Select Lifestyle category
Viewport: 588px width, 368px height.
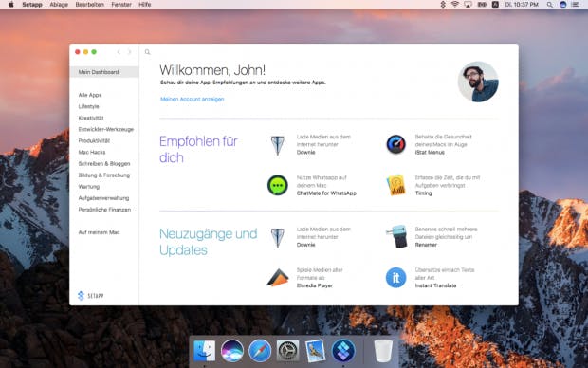click(88, 106)
